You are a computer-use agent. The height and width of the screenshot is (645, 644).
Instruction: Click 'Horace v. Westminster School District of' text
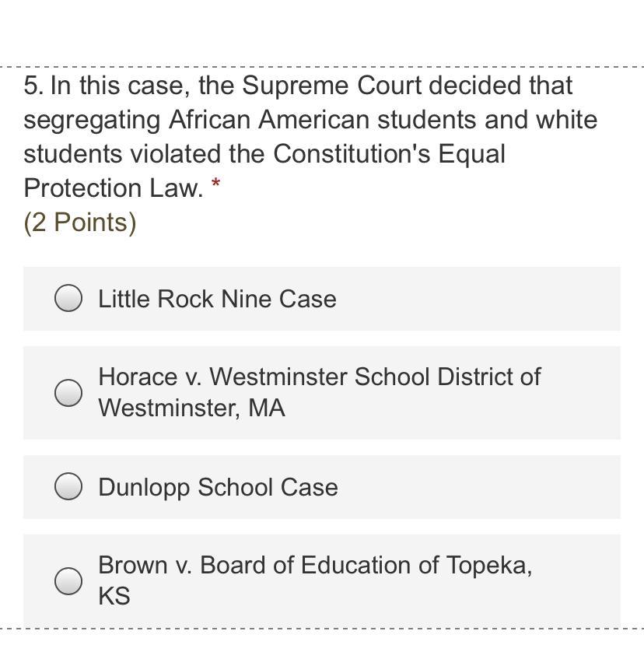click(319, 377)
